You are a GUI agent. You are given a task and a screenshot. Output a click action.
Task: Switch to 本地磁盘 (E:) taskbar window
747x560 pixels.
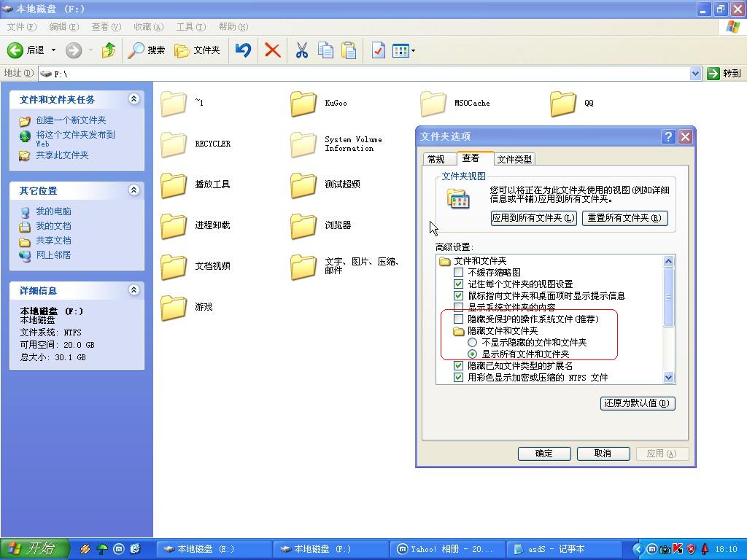click(213, 549)
